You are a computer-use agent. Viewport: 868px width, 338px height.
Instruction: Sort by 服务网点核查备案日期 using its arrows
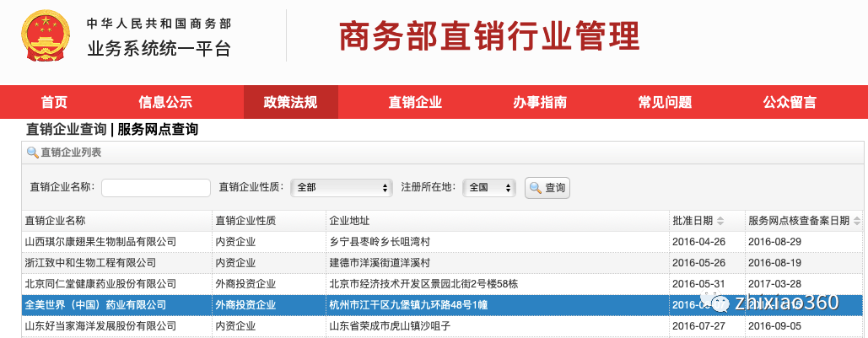point(856,222)
